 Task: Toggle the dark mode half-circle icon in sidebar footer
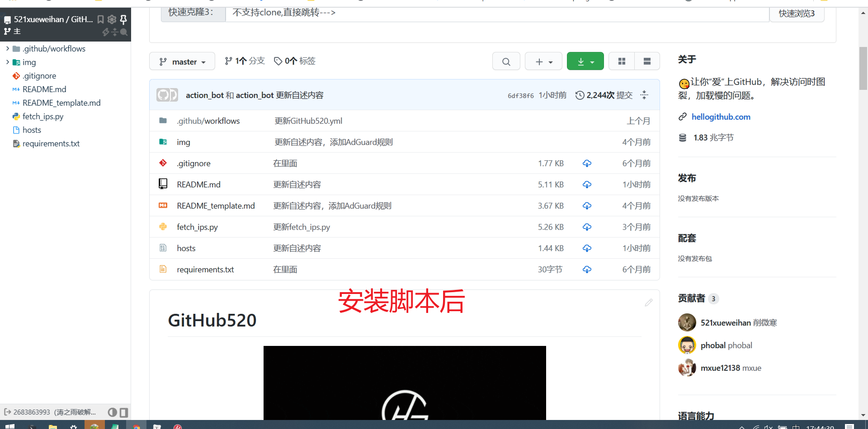coord(112,412)
